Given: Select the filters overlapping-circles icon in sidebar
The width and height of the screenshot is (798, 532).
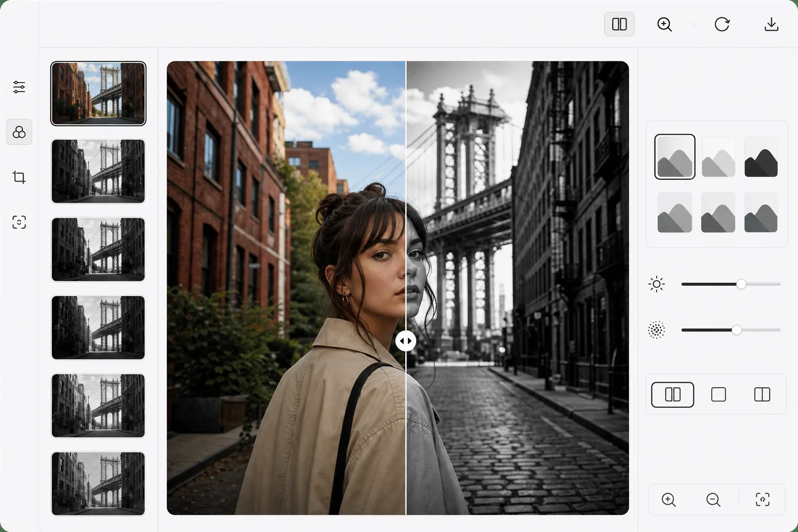Looking at the screenshot, I should click(19, 132).
